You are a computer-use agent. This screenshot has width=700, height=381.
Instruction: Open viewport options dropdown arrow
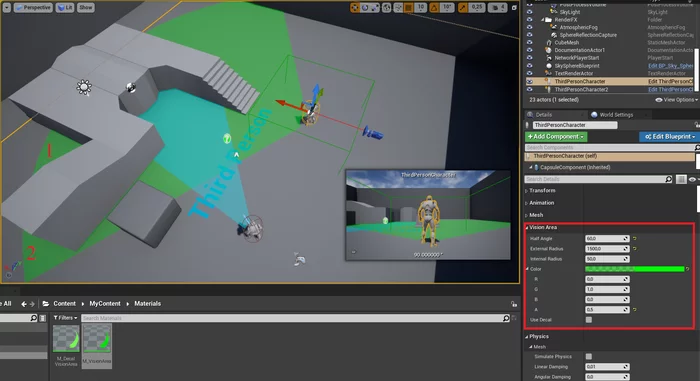point(6,8)
